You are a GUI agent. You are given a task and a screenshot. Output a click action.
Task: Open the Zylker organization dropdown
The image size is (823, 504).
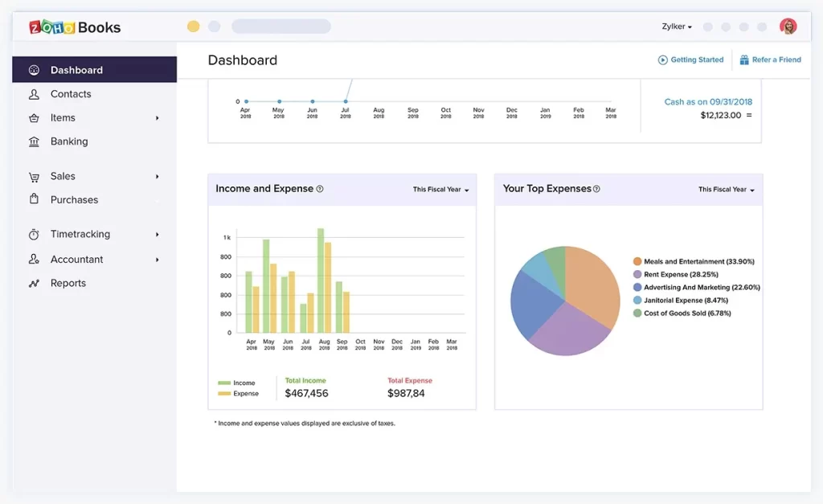[677, 27]
